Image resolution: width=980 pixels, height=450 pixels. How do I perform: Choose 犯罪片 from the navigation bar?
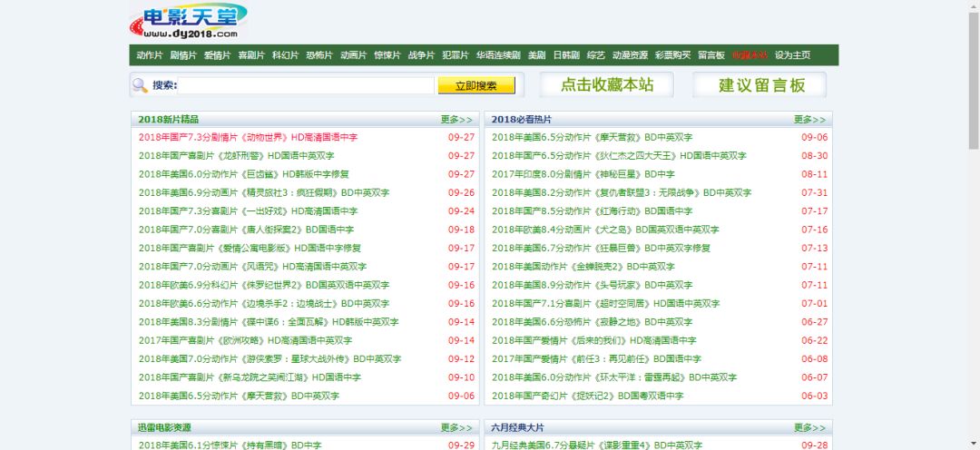455,55
